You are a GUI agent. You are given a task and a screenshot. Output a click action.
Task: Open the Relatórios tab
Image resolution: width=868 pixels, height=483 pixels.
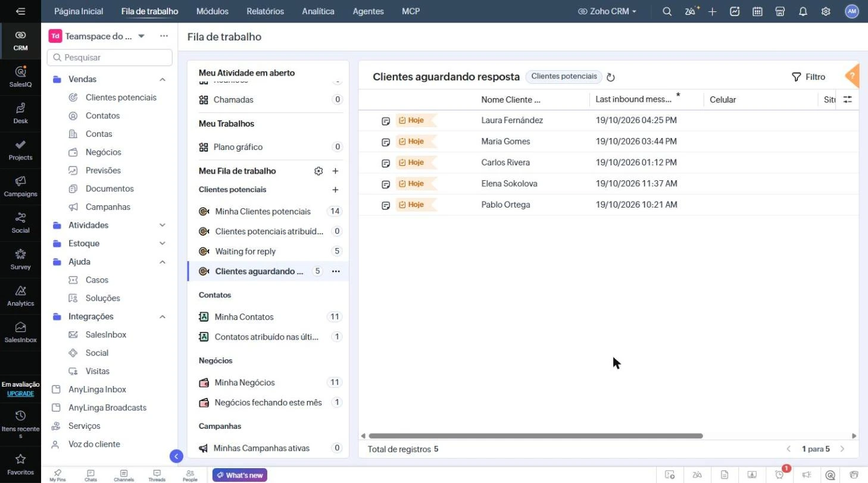[265, 11]
